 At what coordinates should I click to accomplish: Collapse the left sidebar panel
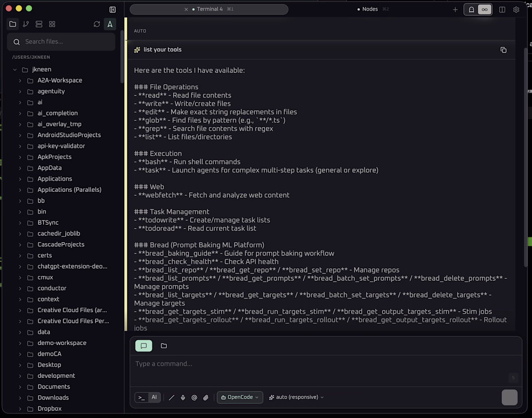(113, 9)
